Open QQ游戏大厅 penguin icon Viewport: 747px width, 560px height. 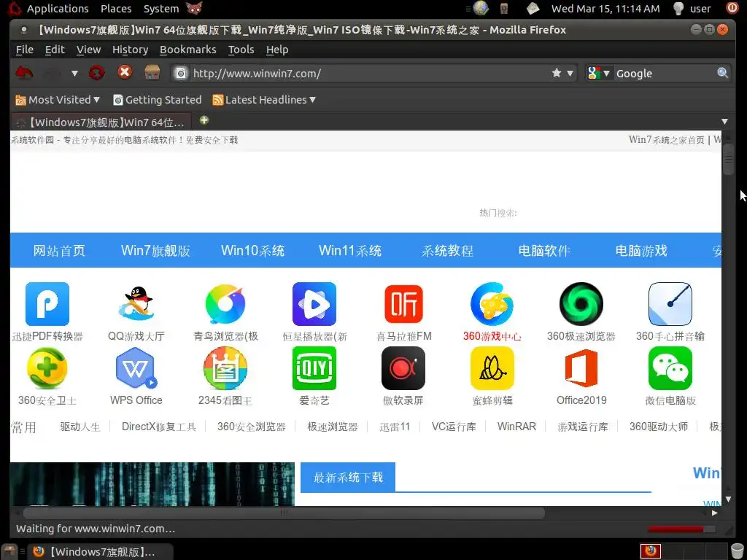pyautogui.click(x=136, y=304)
